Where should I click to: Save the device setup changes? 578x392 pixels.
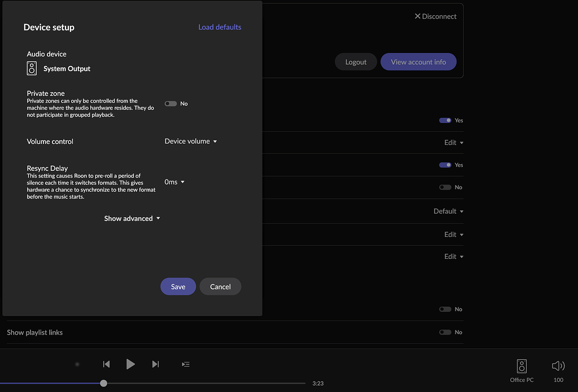pos(178,287)
